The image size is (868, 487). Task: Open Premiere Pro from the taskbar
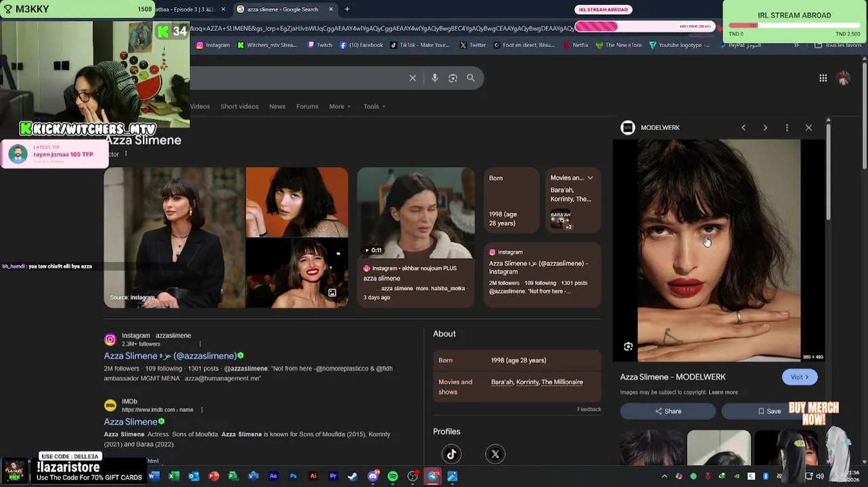click(333, 476)
